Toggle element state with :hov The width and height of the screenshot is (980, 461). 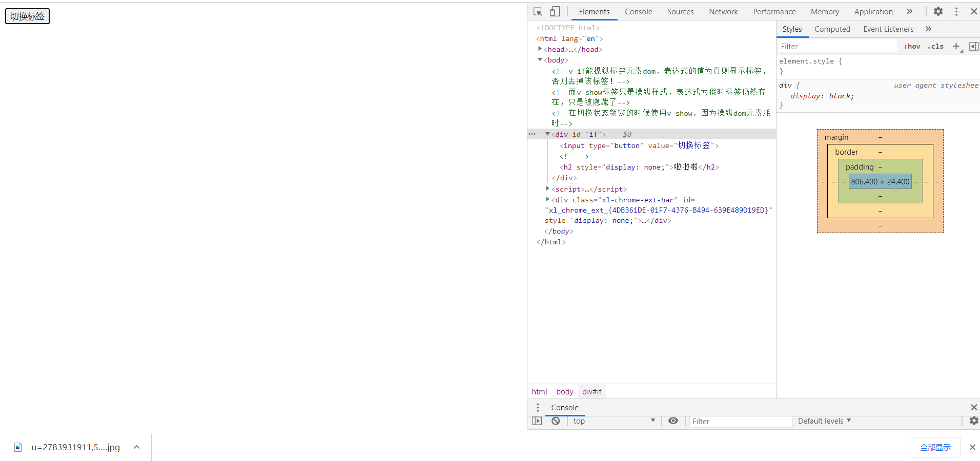coord(912,46)
